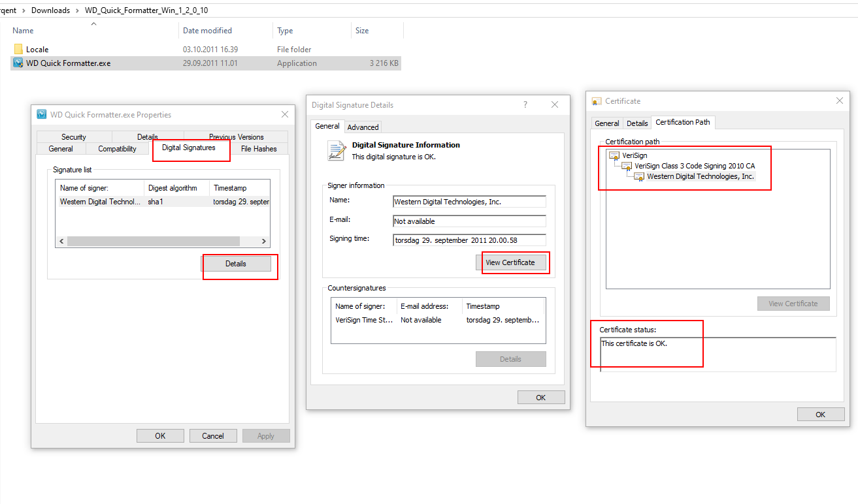This screenshot has height=504, width=858.
Task: Click the signature list left scroll arrow
Action: 61,242
